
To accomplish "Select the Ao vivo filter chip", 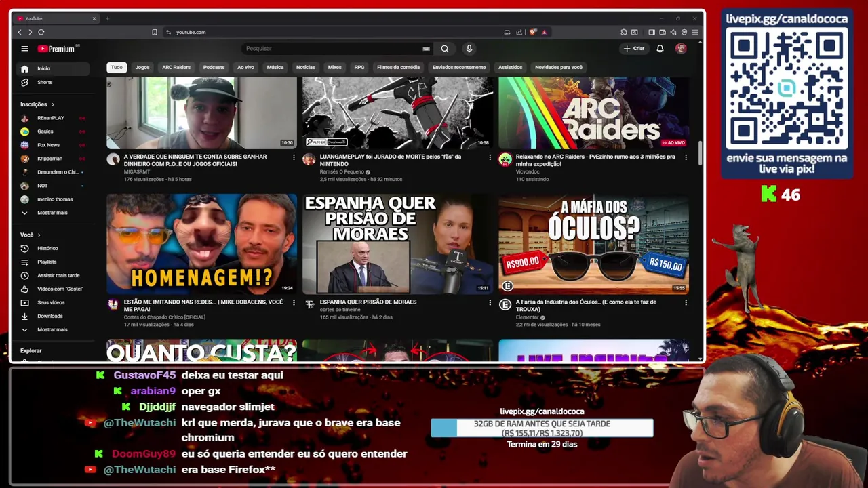I will coord(245,67).
